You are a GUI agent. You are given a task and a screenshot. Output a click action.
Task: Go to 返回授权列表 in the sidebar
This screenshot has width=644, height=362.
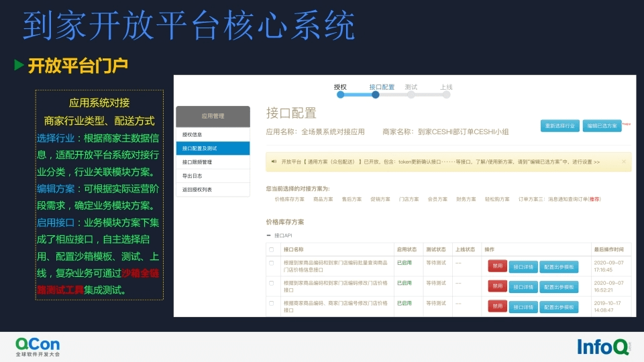(213, 190)
